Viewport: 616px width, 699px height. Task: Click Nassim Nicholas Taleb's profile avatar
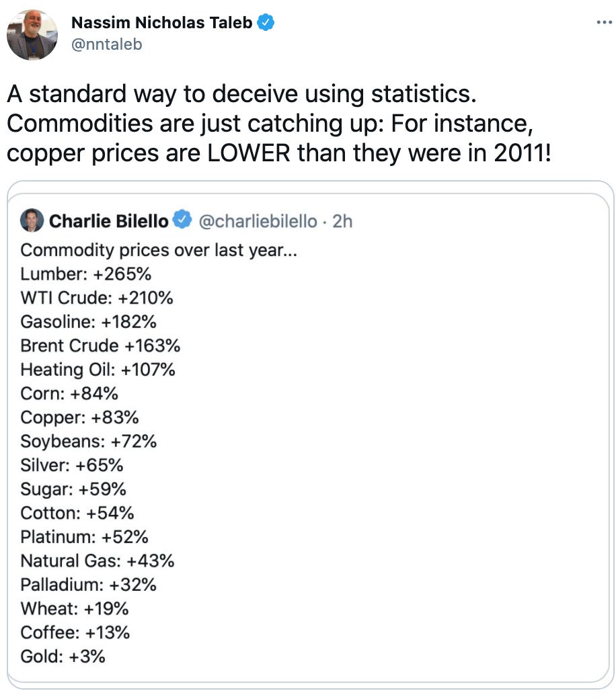32,34
